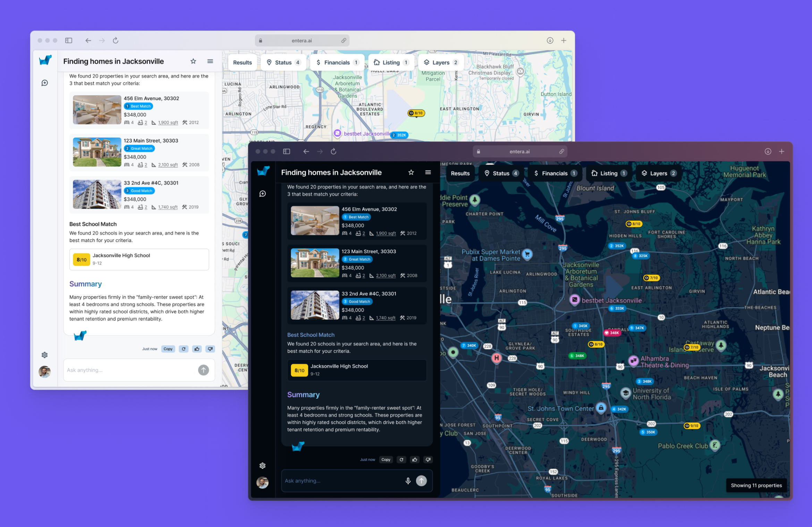Select Results tab on dark map
812x527 pixels.
(460, 173)
